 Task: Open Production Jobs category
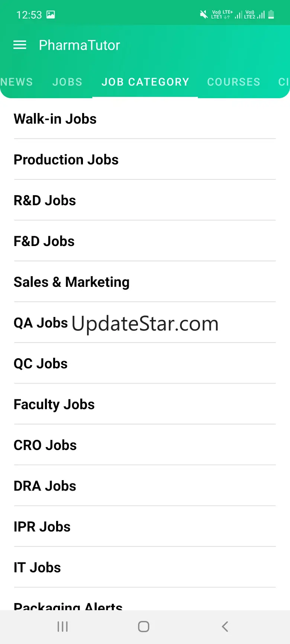coord(145,159)
